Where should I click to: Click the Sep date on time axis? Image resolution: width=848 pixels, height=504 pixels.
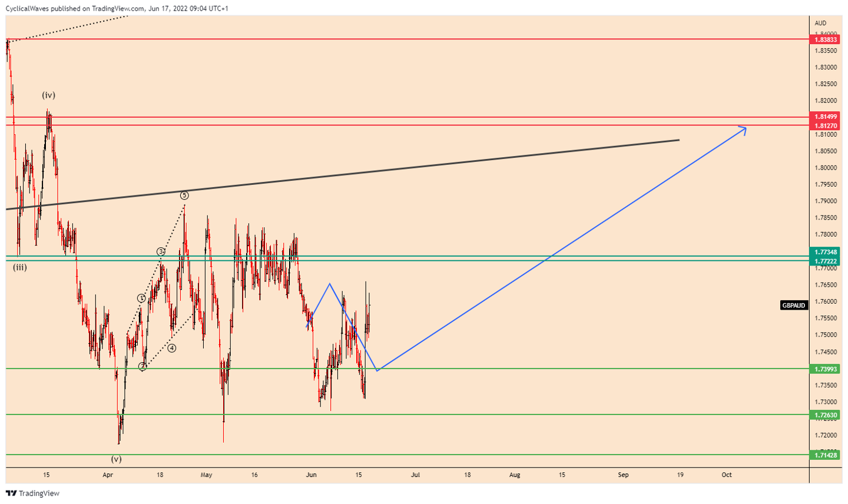623,475
